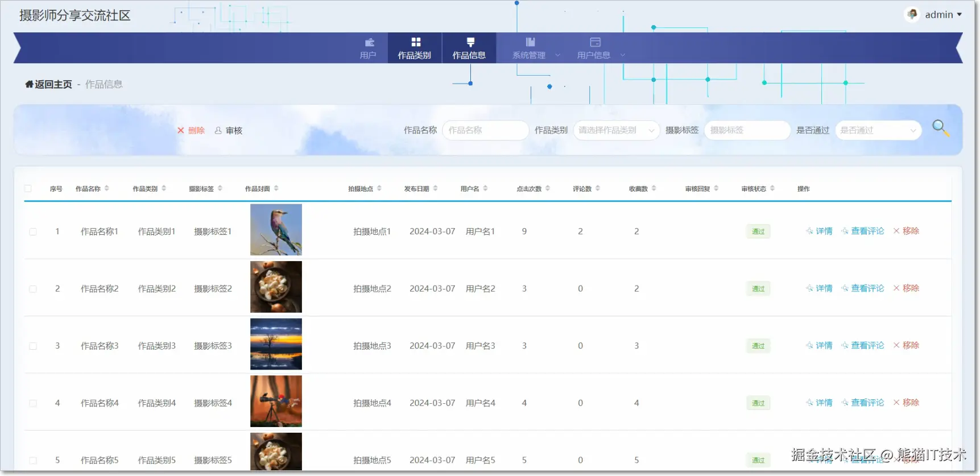This screenshot has height=476, width=980.
Task: Check the checkbox for row 3
Action: click(x=33, y=346)
